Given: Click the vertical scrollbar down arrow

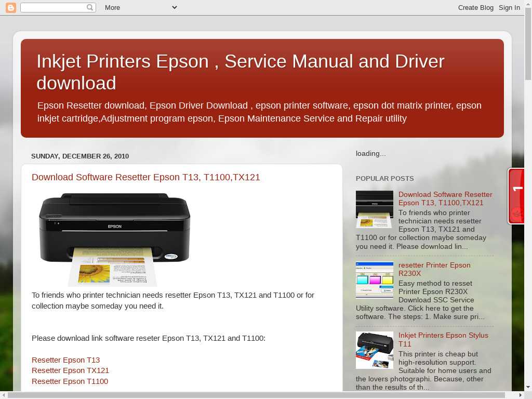Looking at the screenshot, I should point(528,387).
